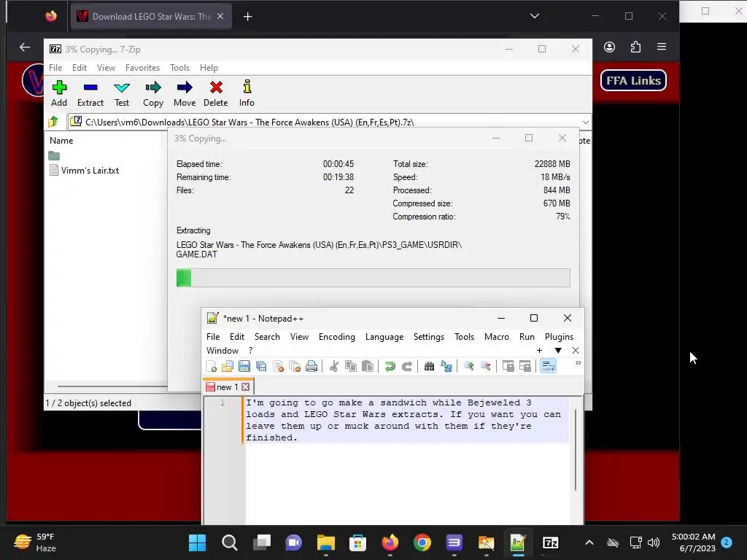Expand the 7-Zip address path dropdown
This screenshot has height=560, width=747.
(x=586, y=122)
